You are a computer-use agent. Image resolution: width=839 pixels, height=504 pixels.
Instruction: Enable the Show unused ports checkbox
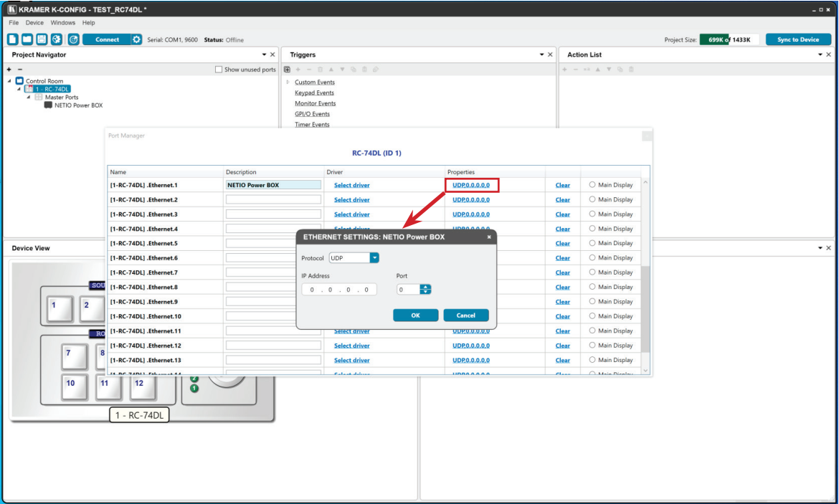[x=218, y=70]
